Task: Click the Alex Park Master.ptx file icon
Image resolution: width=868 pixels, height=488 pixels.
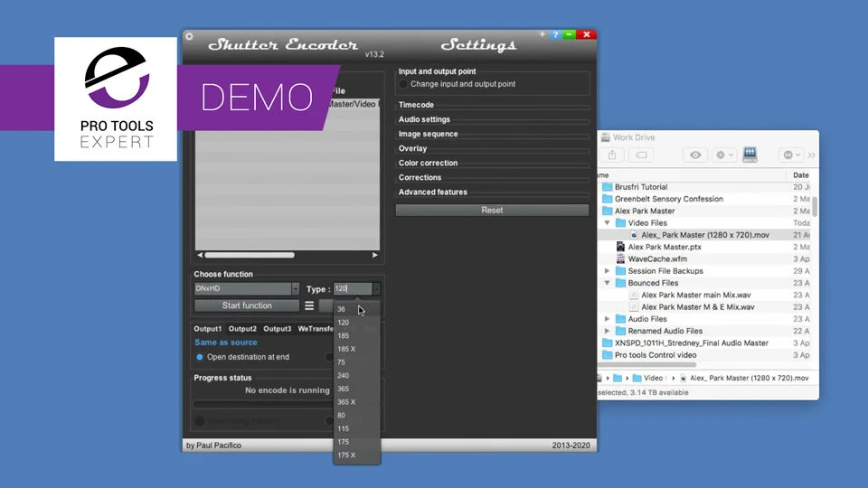Action: pos(620,247)
